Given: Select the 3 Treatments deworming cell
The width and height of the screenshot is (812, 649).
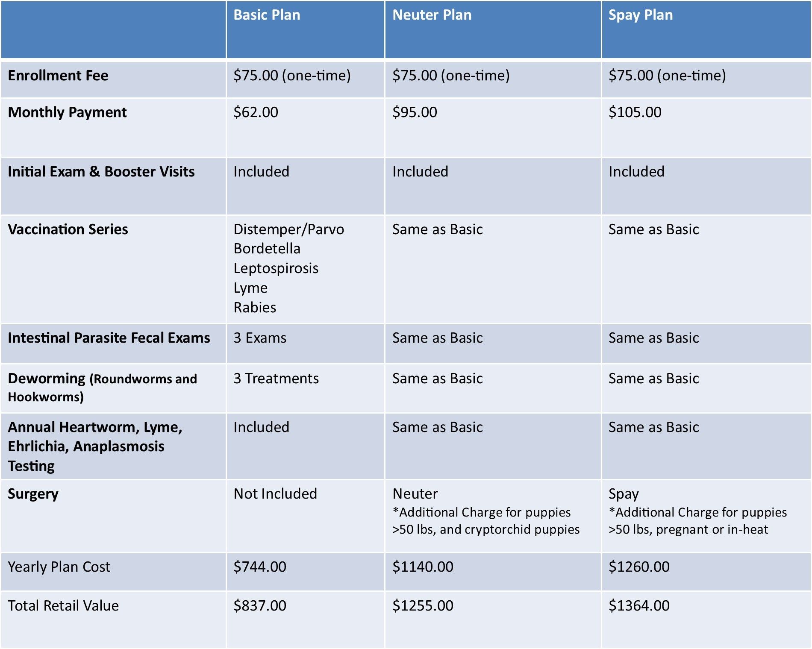Looking at the screenshot, I should tap(276, 379).
